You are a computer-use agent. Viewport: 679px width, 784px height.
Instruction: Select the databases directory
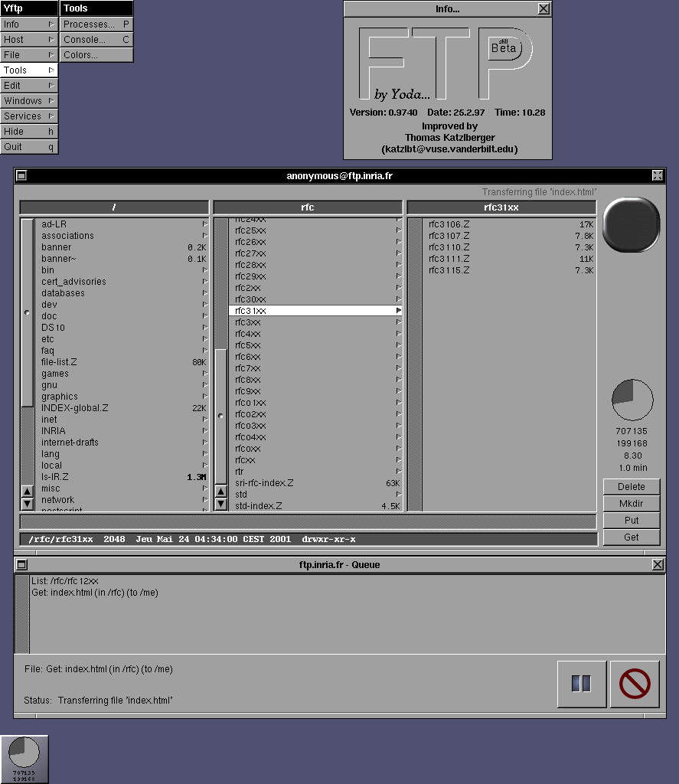(122, 293)
